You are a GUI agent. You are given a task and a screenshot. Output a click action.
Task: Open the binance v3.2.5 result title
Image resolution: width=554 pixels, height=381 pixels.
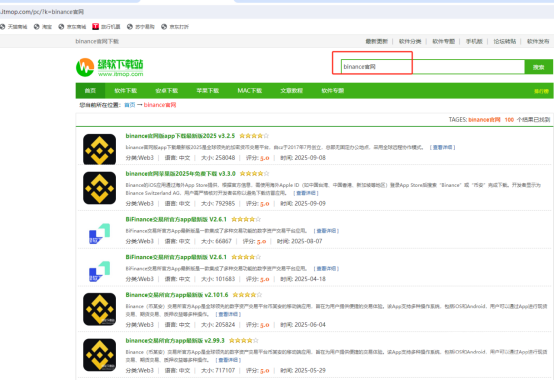pos(180,136)
